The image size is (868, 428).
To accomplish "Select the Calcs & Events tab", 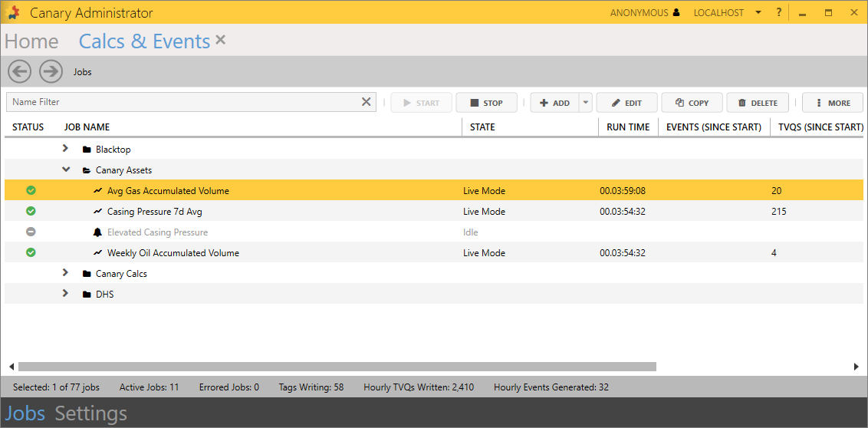I will pyautogui.click(x=144, y=41).
